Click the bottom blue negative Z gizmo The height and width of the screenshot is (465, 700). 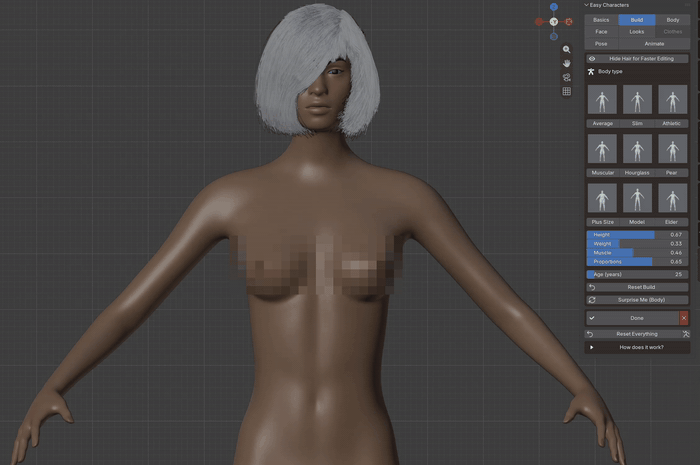tap(554, 36)
